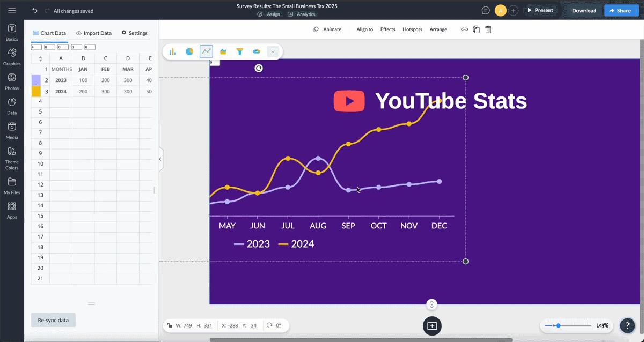Image resolution: width=644 pixels, height=342 pixels.
Task: Collapse the data panel with left chevron
Action: point(159,159)
